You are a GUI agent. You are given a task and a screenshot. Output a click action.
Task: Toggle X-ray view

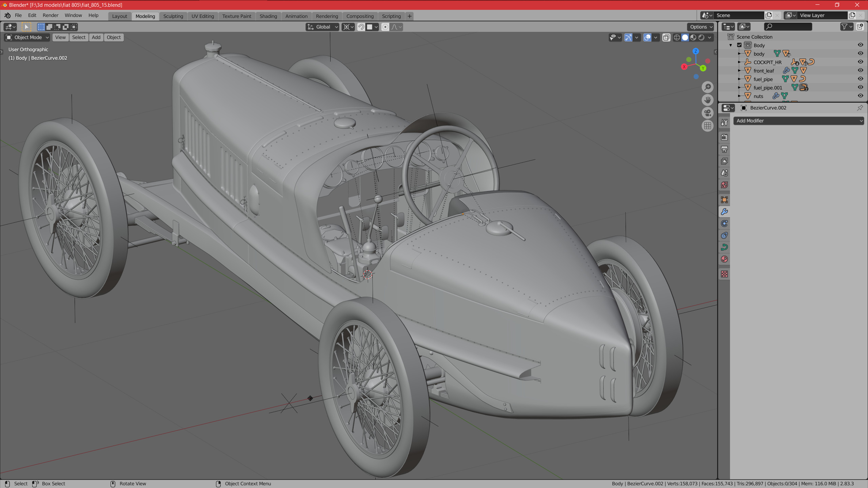(666, 38)
